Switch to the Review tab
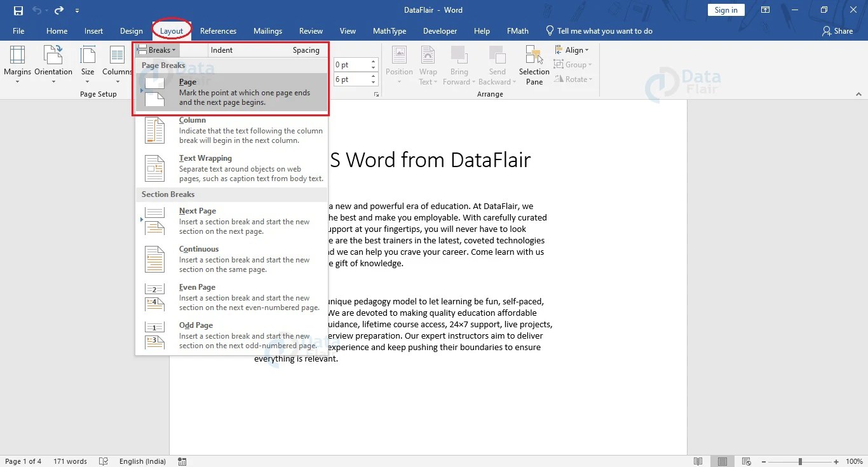Screen dimensions: 868x467 point(311,31)
